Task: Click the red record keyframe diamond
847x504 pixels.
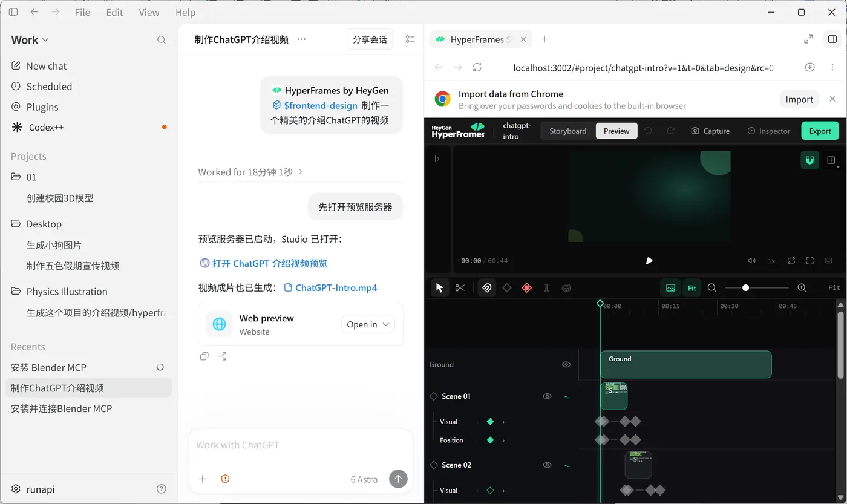Action: coord(527,288)
